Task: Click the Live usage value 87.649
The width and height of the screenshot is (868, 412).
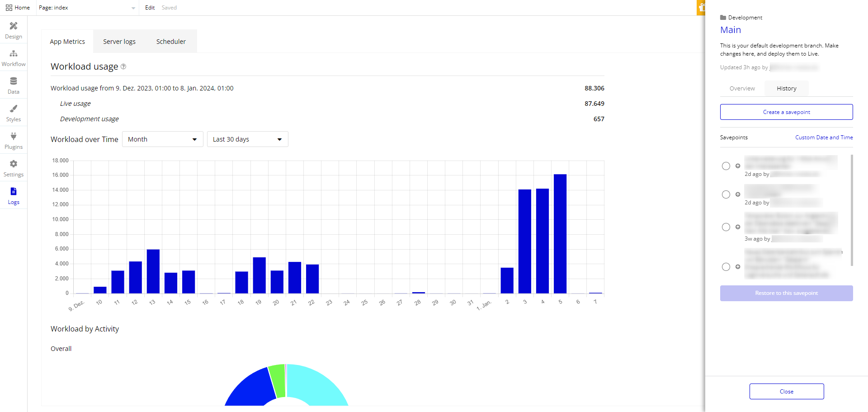Action: [x=594, y=104]
